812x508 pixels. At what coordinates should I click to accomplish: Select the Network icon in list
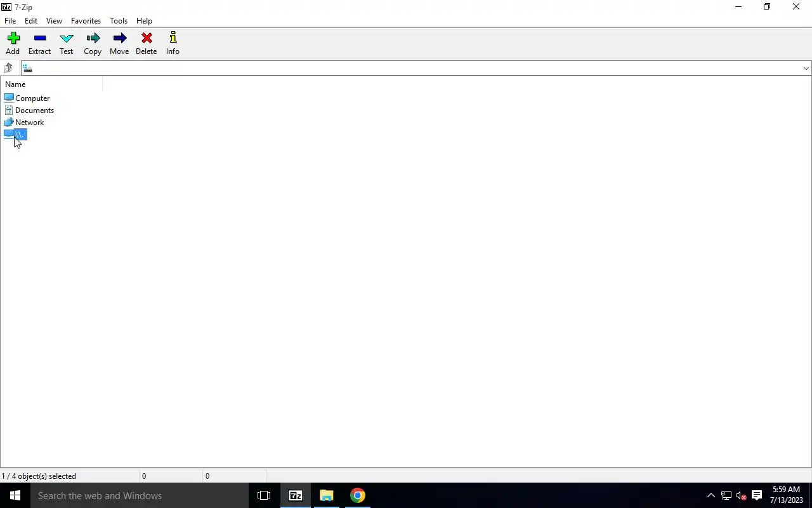click(x=9, y=122)
